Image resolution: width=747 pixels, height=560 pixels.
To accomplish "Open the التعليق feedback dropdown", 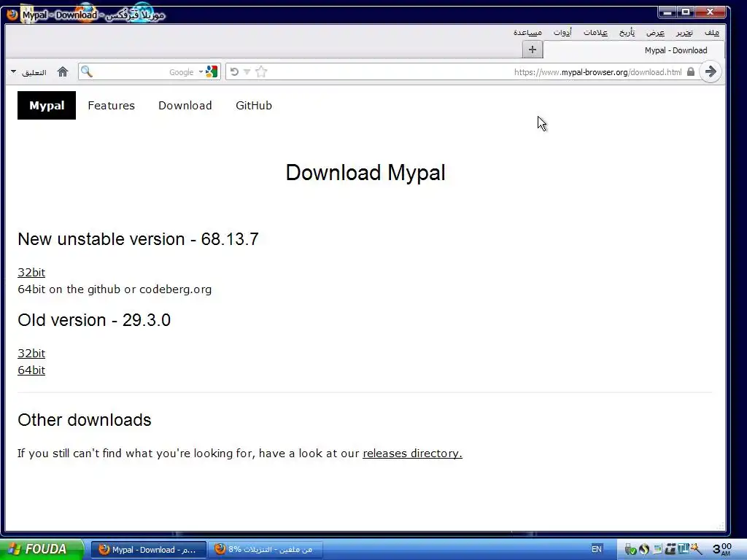I will pos(28,72).
